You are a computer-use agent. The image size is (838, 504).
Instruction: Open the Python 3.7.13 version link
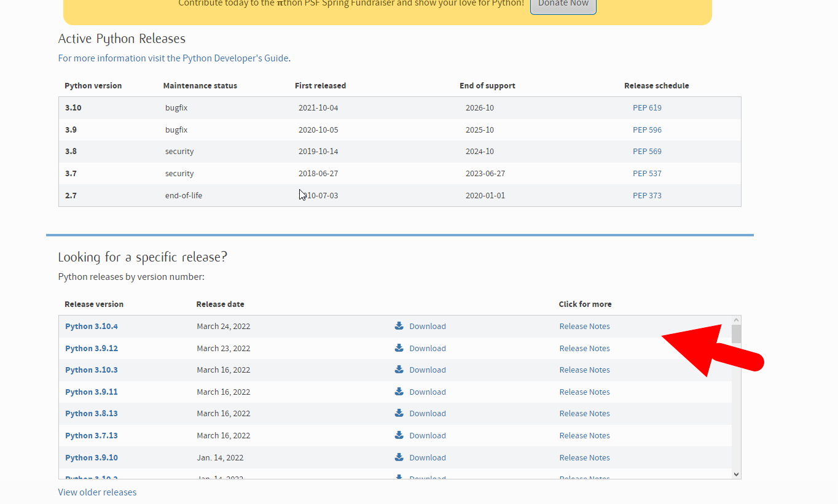coord(92,435)
